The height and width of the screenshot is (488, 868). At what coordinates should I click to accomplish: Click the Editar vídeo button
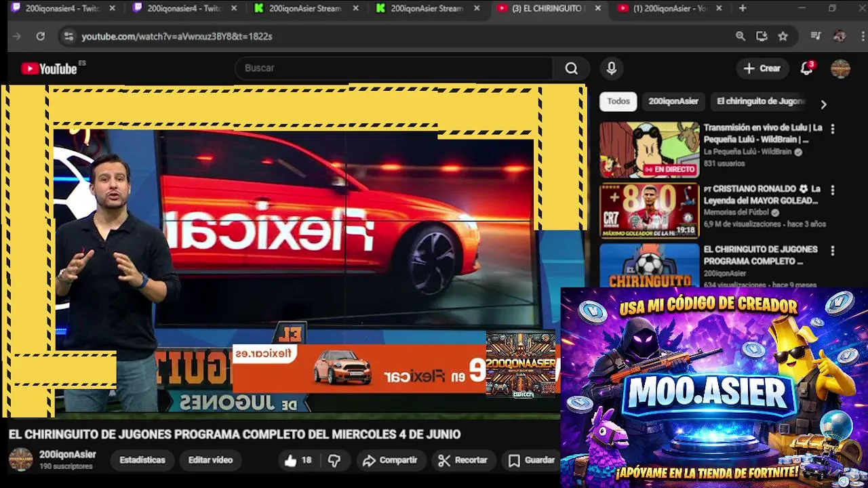point(210,460)
